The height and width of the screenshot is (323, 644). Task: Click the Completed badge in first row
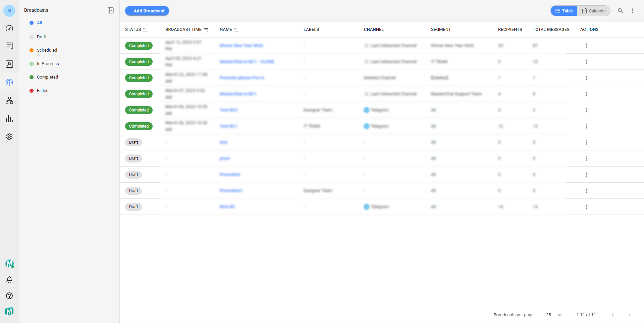tap(139, 46)
